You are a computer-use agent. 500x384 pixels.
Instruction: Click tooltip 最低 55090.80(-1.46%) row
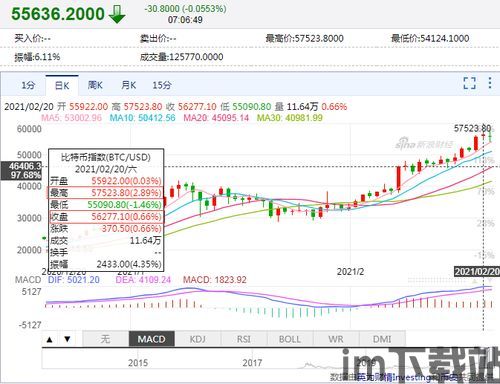click(106, 204)
